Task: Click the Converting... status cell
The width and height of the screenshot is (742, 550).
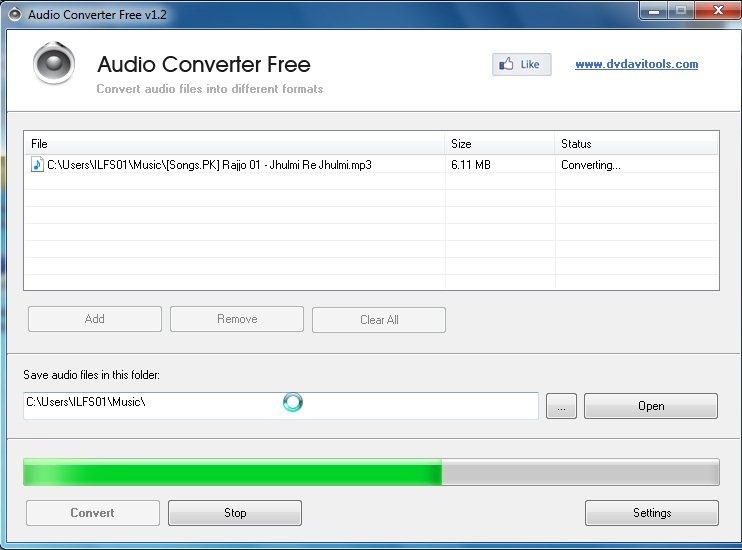Action: [x=591, y=165]
